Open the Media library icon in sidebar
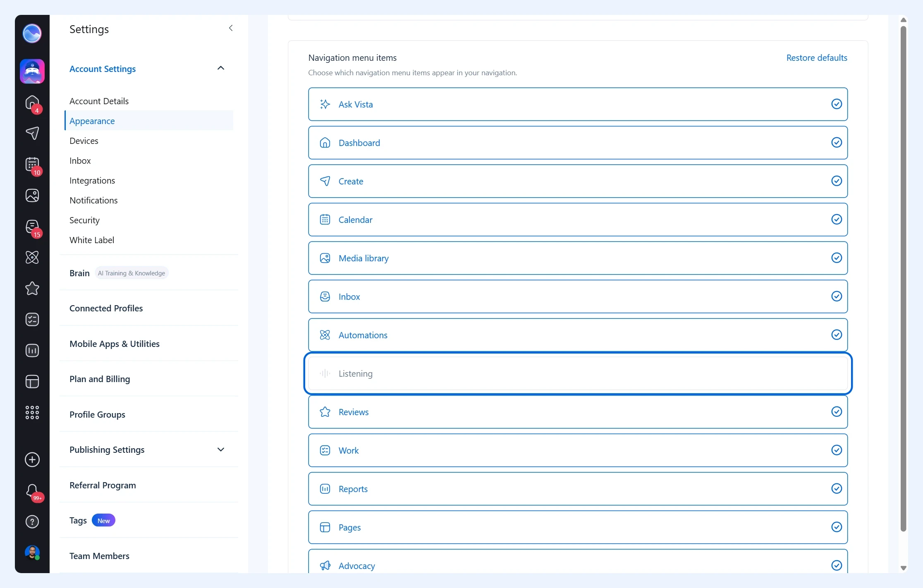The image size is (923, 588). coord(32,195)
